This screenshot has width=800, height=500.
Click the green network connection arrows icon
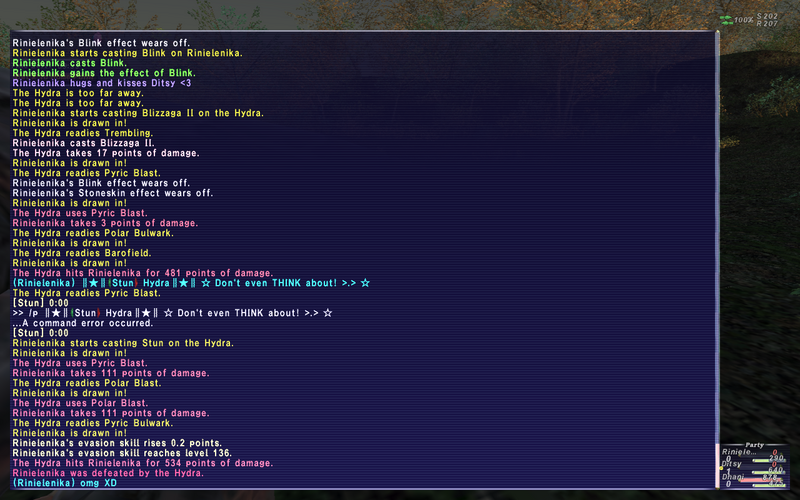coord(726,20)
